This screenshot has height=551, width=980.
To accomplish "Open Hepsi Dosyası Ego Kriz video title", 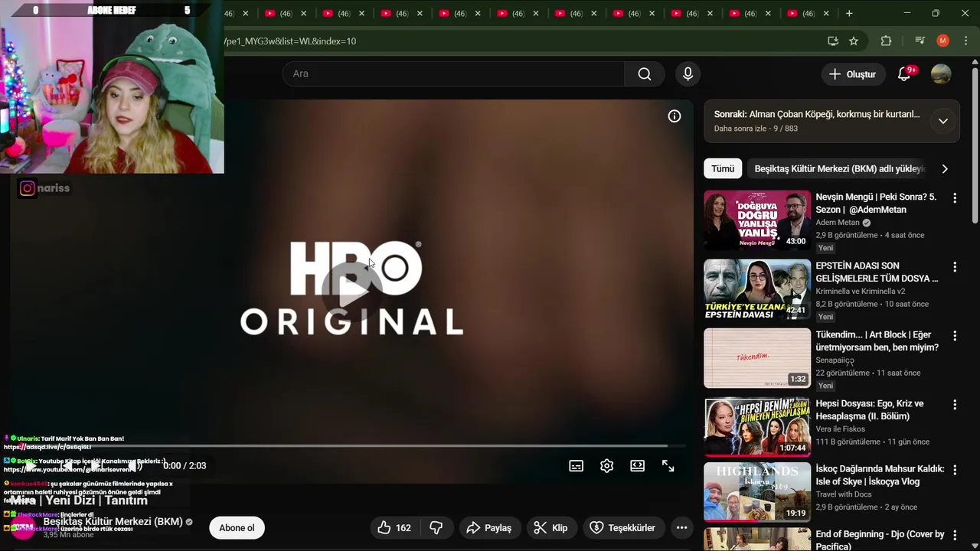I will point(870,409).
